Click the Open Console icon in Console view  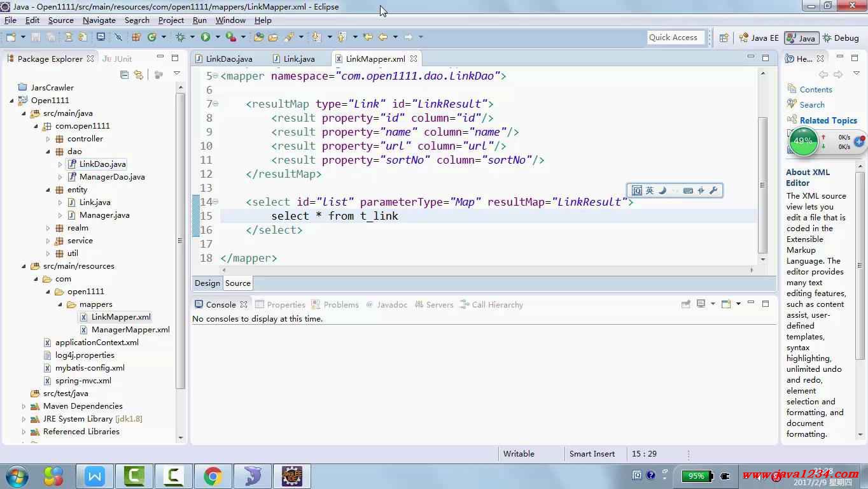[726, 304]
